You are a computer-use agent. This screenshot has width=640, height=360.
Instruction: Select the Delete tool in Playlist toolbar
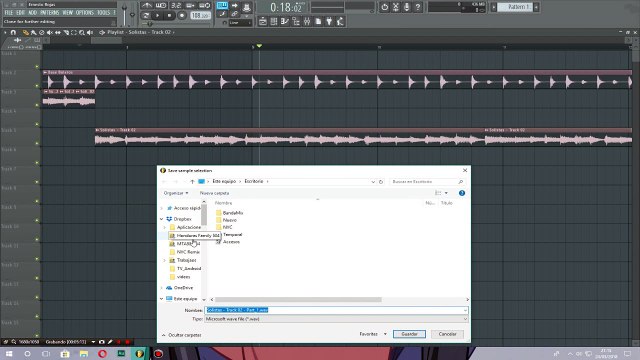coord(42,32)
